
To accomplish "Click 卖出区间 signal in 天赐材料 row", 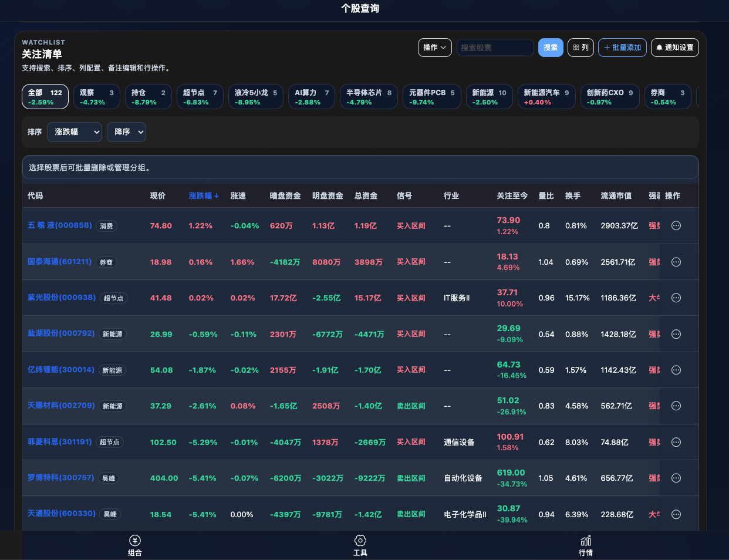I will click(411, 406).
